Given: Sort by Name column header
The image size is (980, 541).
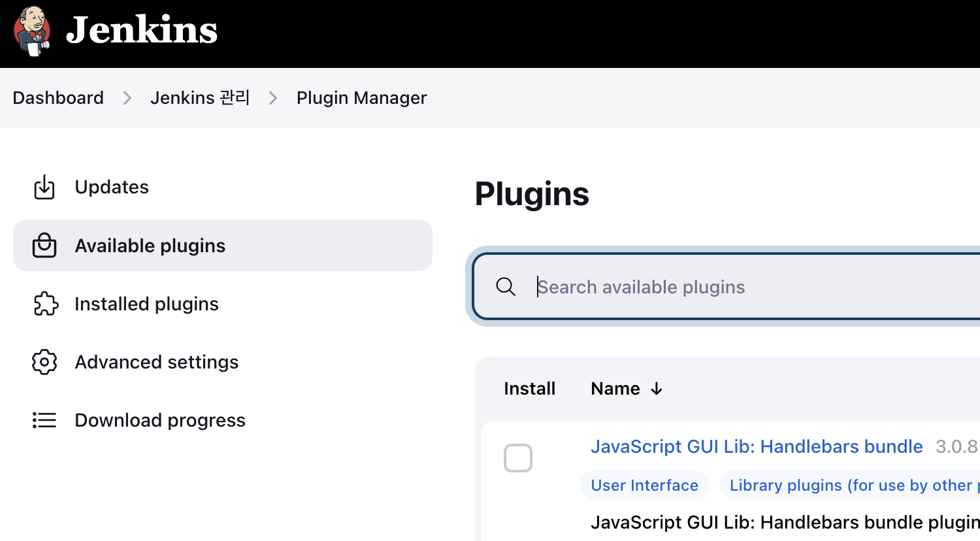Looking at the screenshot, I should [627, 389].
